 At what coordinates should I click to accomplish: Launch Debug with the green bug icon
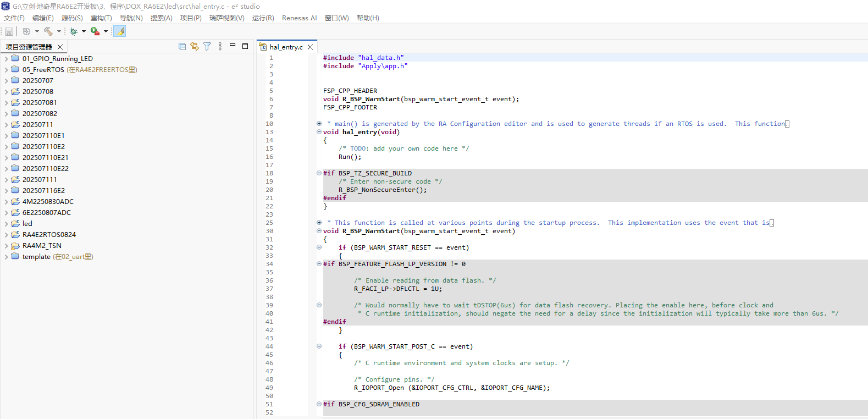(x=73, y=31)
